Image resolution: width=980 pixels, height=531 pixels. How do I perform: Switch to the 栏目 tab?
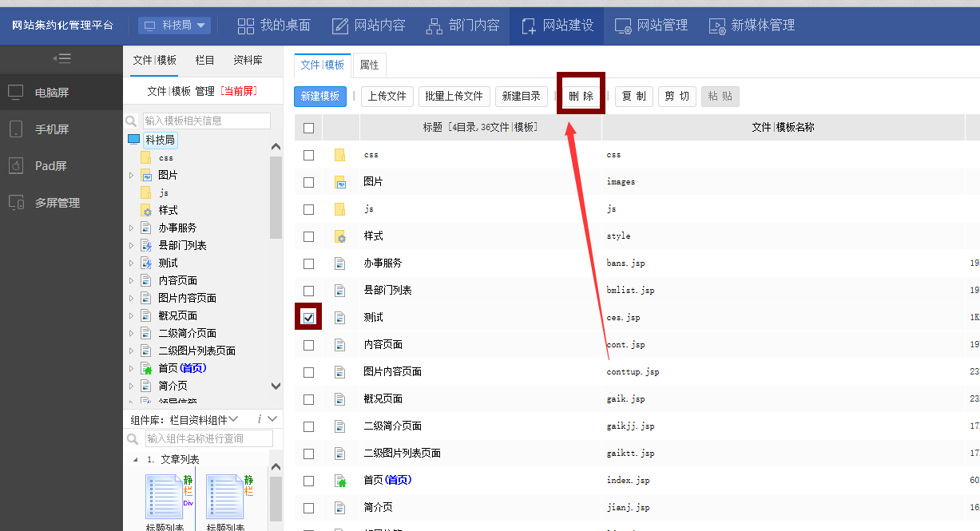coord(205,60)
